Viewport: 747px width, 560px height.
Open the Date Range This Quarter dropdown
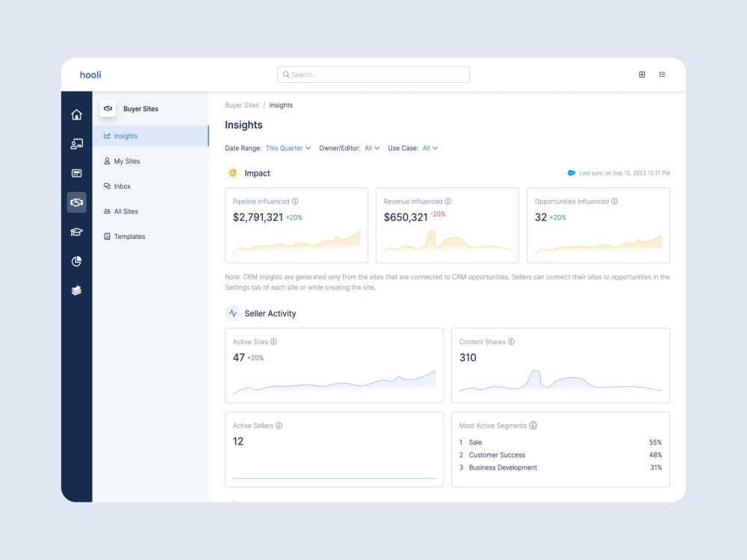(x=288, y=148)
